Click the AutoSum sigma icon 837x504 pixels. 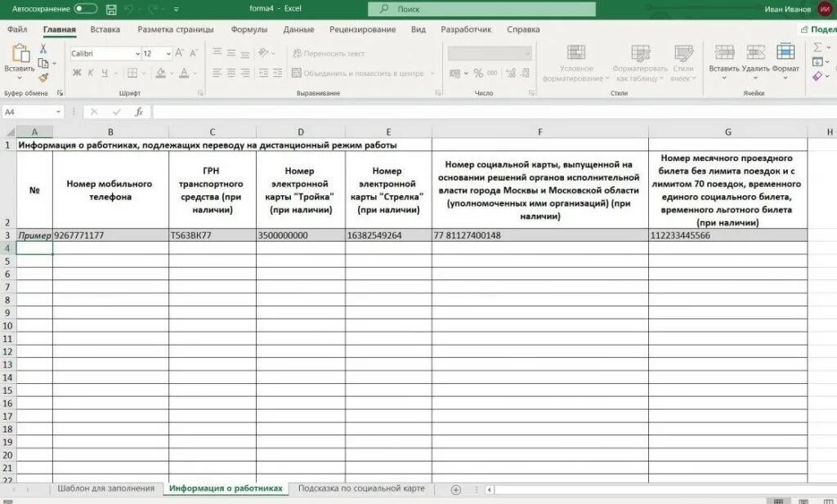[817, 47]
